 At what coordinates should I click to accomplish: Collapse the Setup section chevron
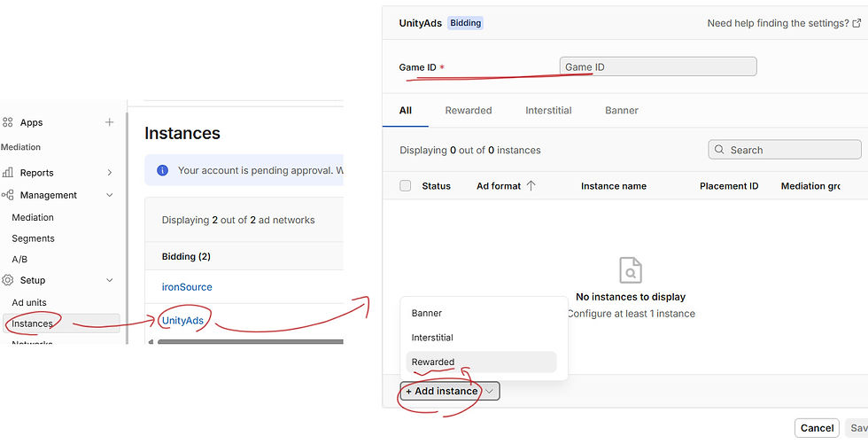tap(110, 280)
